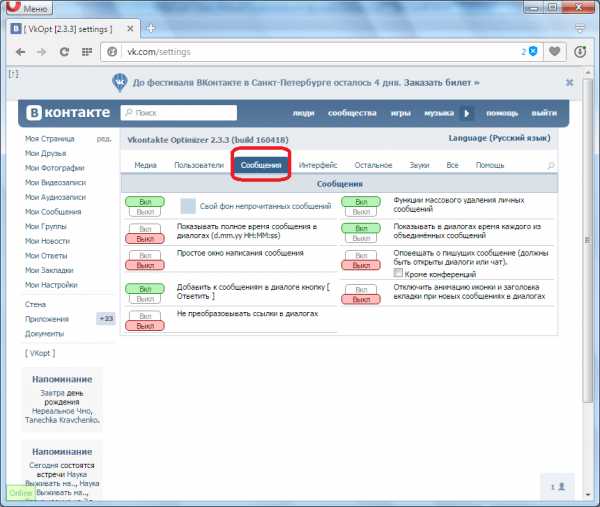Open the tab menu icon at top right
Screen dimensions: 600x507
(x=580, y=28)
